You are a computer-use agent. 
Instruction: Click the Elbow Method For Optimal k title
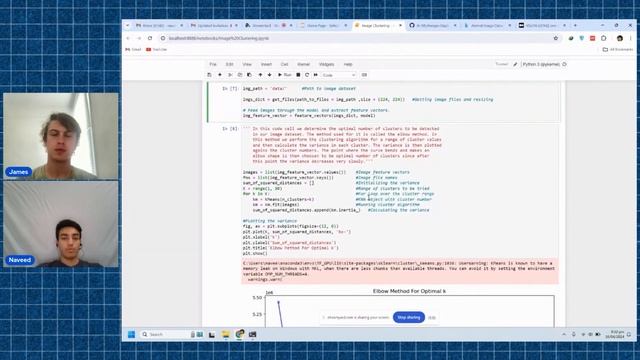(409, 291)
